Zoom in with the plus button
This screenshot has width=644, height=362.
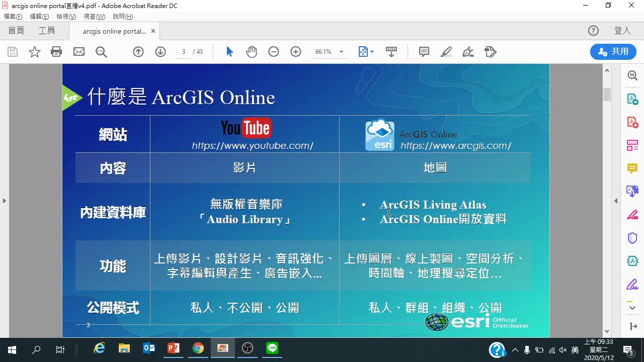coord(296,52)
